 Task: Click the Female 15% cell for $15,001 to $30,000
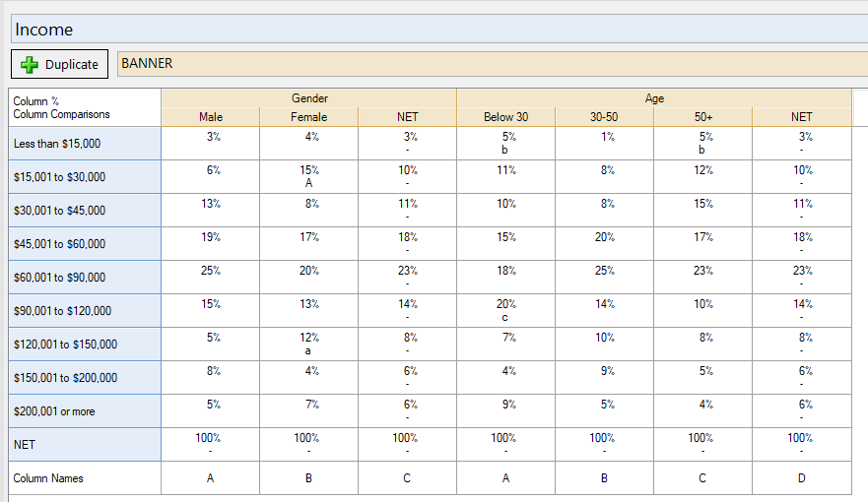coord(309,177)
